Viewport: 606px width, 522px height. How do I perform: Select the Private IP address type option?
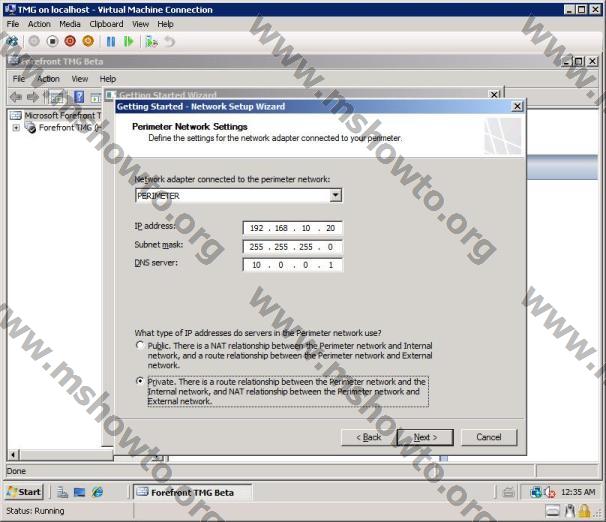point(140,382)
